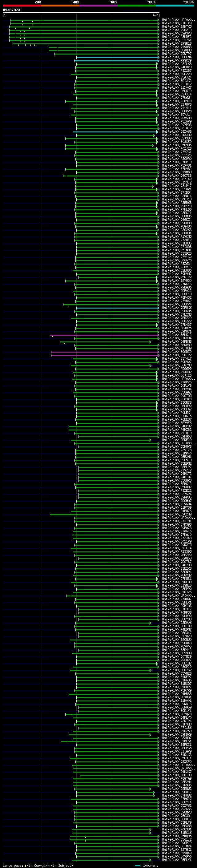Click the UniRef100_Q1JXH2 label
Image resolution: width=197 pixels, height=868 pixels.
coord(177,372)
